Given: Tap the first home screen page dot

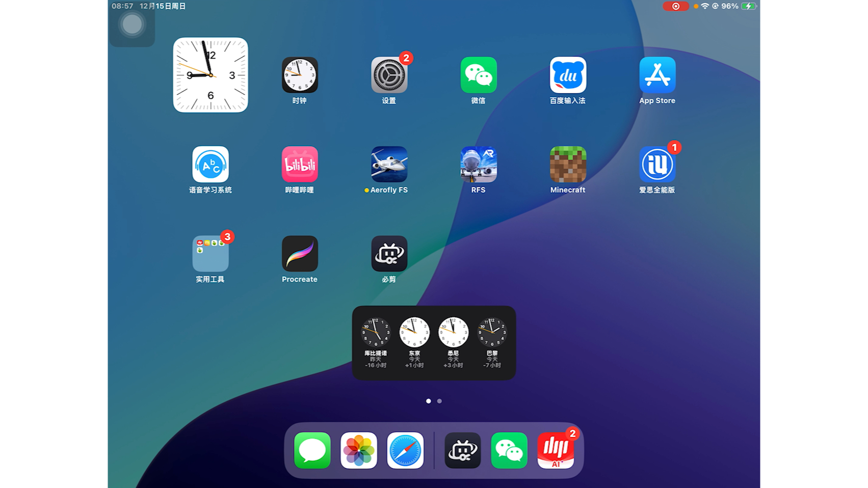Looking at the screenshot, I should (x=428, y=401).
